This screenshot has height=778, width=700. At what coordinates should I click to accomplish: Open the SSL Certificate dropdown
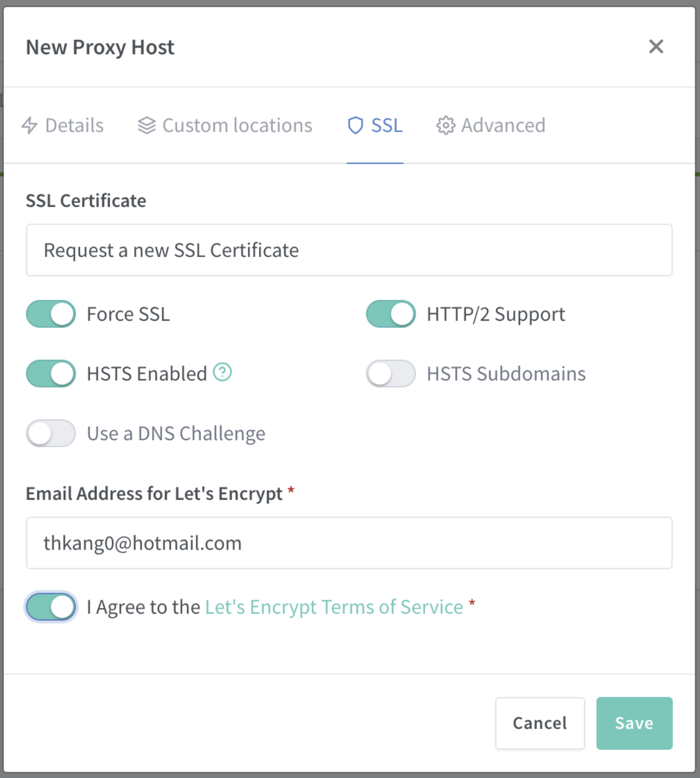pyautogui.click(x=349, y=250)
